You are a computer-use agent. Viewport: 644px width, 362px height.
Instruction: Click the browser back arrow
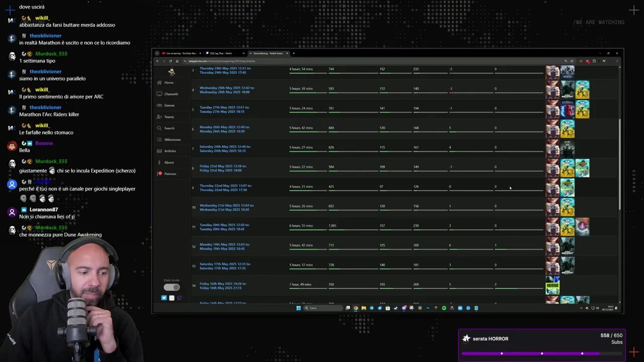tap(157, 61)
